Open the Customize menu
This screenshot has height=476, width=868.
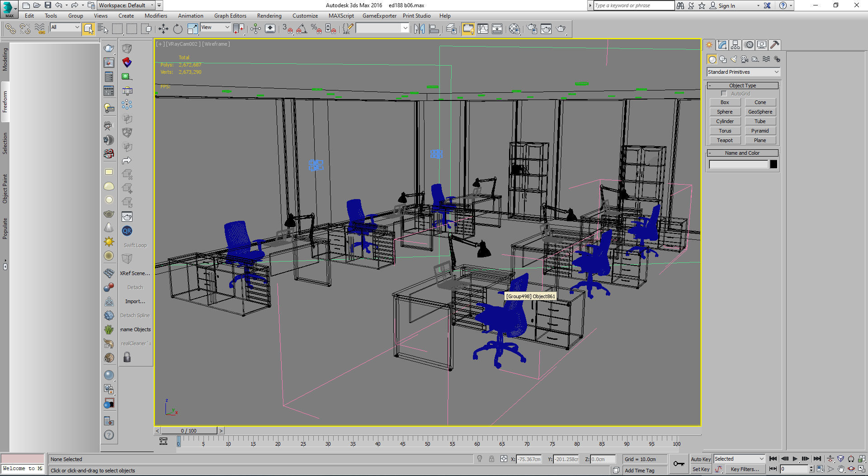coord(305,16)
